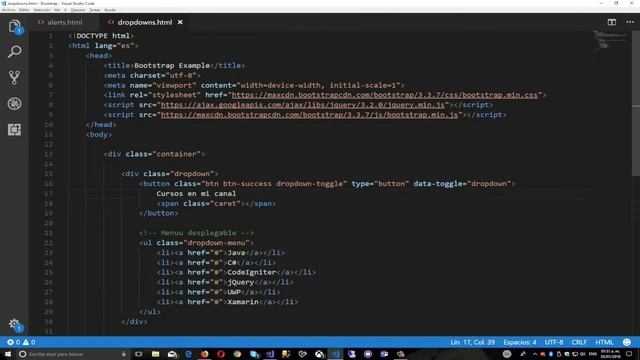
Task: Click the minimap code overview
Action: tap(610, 41)
